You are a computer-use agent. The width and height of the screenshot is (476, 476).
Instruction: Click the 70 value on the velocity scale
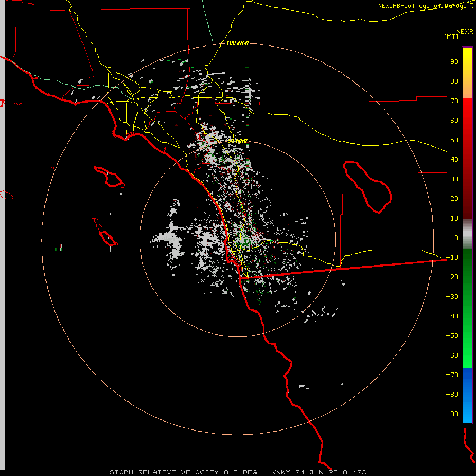pyautogui.click(x=454, y=101)
